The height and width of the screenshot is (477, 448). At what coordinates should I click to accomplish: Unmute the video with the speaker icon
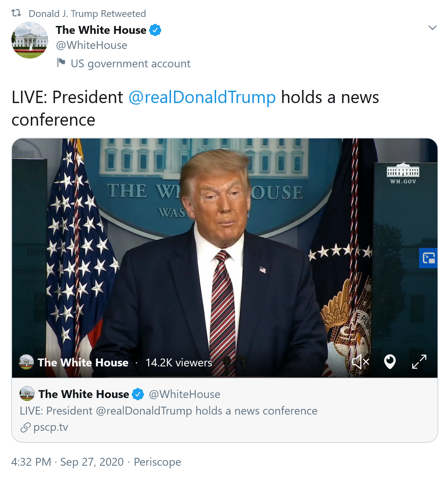360,362
